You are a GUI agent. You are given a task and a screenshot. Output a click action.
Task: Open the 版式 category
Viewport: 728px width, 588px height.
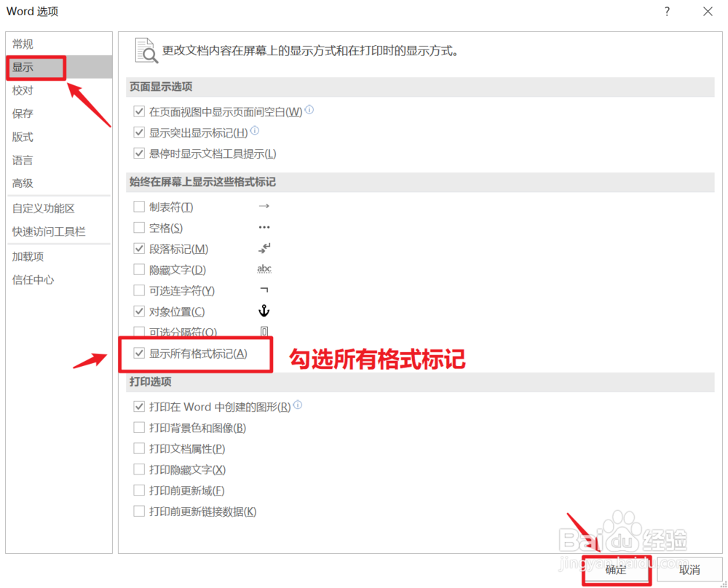[x=59, y=137]
